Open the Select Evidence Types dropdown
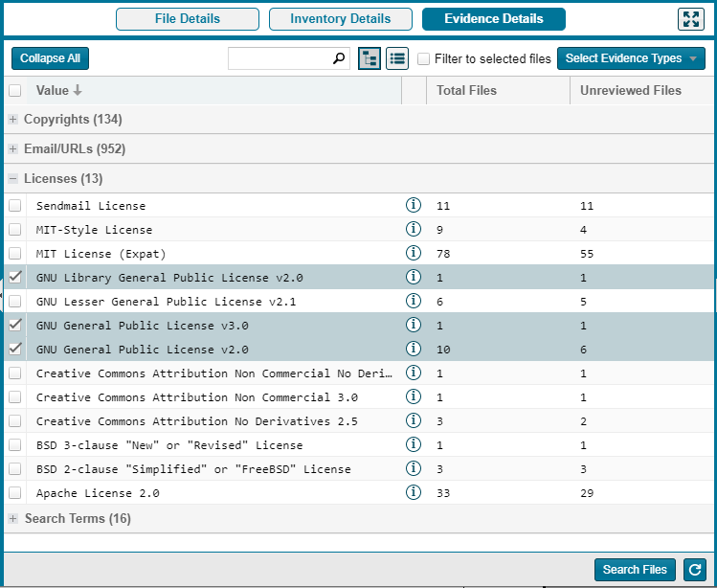 tap(631, 58)
